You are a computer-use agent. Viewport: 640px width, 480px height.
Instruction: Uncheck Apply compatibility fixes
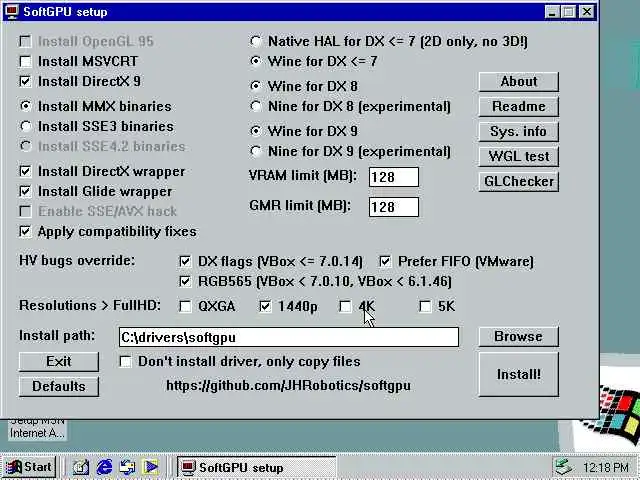point(25,231)
